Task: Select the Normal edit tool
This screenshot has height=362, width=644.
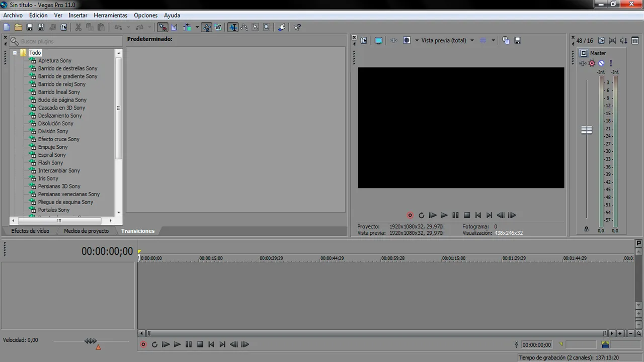Action: (233, 27)
